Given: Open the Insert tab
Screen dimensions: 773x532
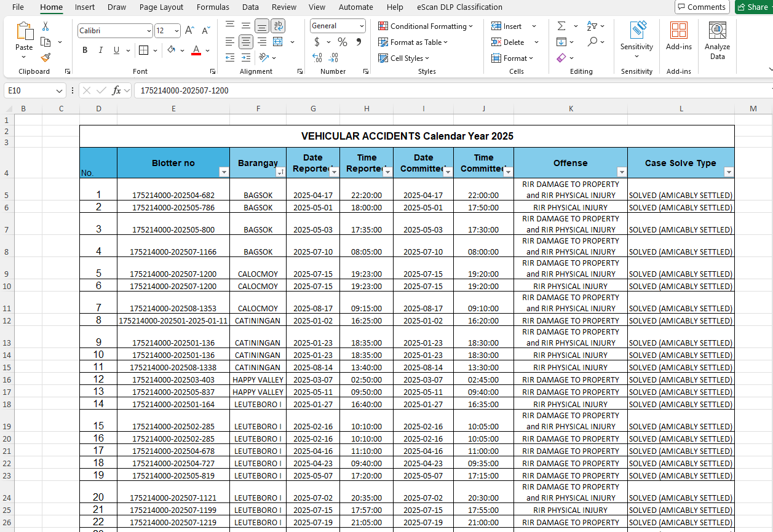Looking at the screenshot, I should pos(85,7).
